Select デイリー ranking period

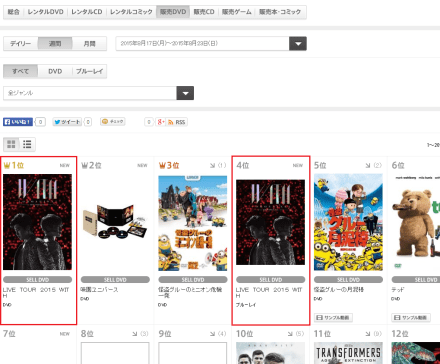(21, 44)
